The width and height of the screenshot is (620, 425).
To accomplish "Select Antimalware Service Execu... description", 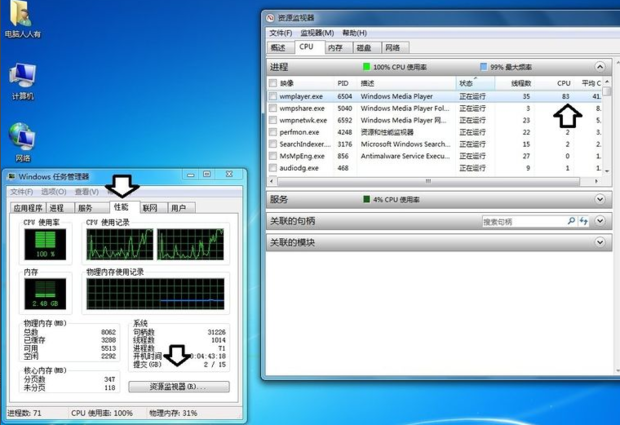I will (x=405, y=156).
